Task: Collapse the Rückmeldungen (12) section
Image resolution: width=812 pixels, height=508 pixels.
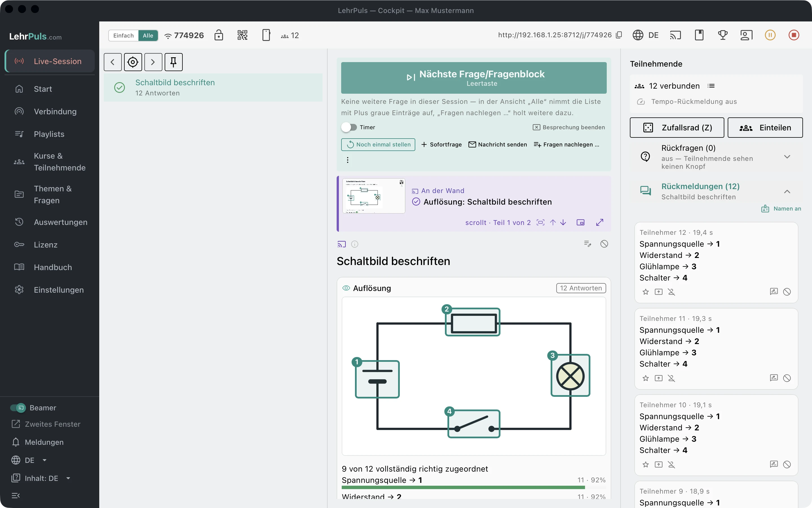Action: coord(787,192)
